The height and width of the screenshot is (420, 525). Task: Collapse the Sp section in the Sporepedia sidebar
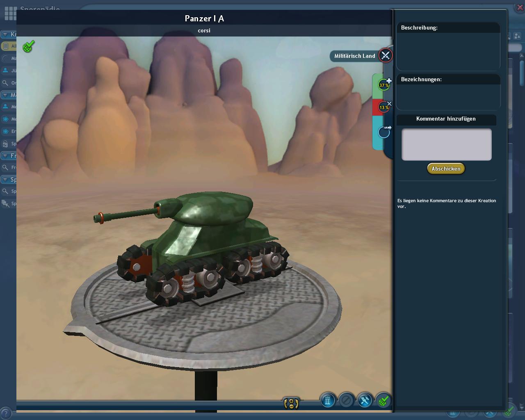click(6, 180)
